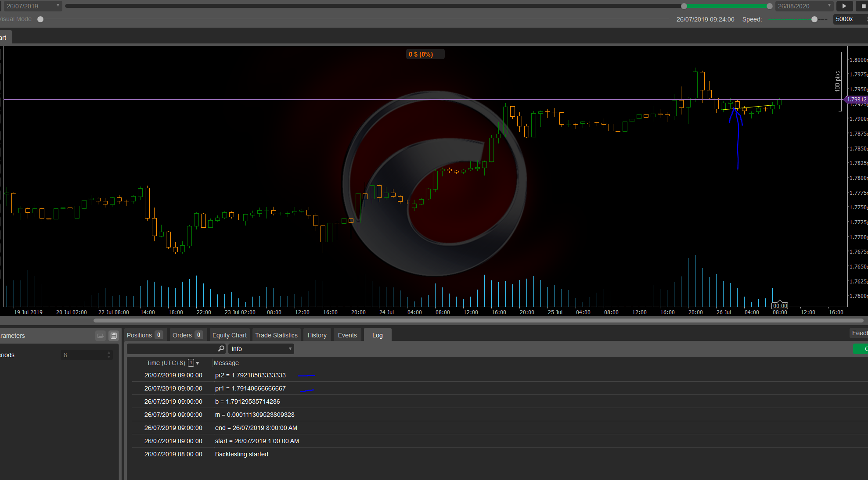
Task: Open the Feedback button
Action: click(859, 333)
